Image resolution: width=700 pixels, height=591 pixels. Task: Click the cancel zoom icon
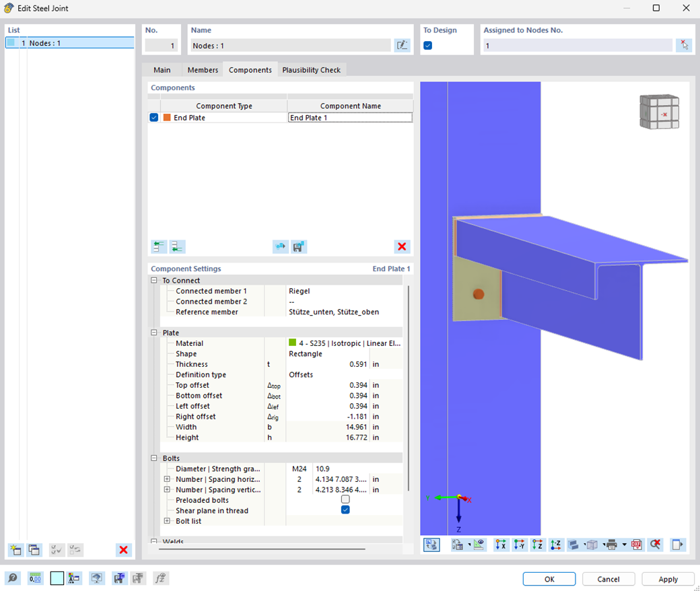[x=655, y=545]
